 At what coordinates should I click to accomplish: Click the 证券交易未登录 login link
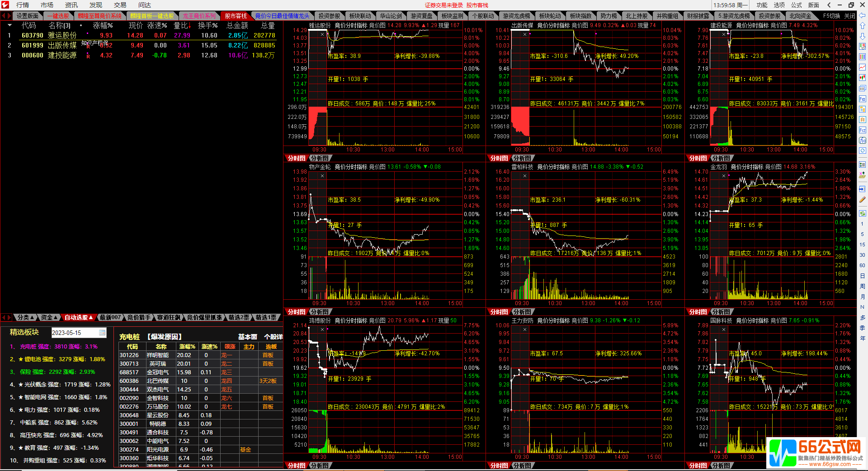[x=443, y=5]
